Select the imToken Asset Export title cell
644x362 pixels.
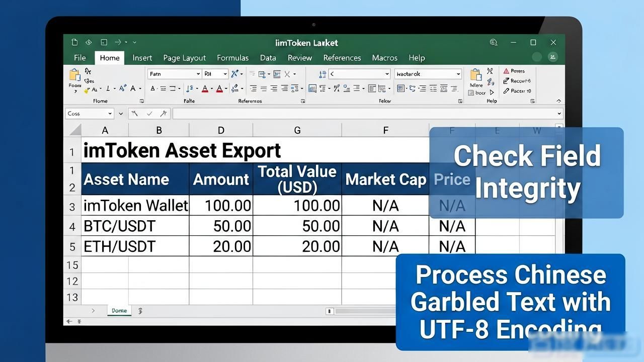255,150
